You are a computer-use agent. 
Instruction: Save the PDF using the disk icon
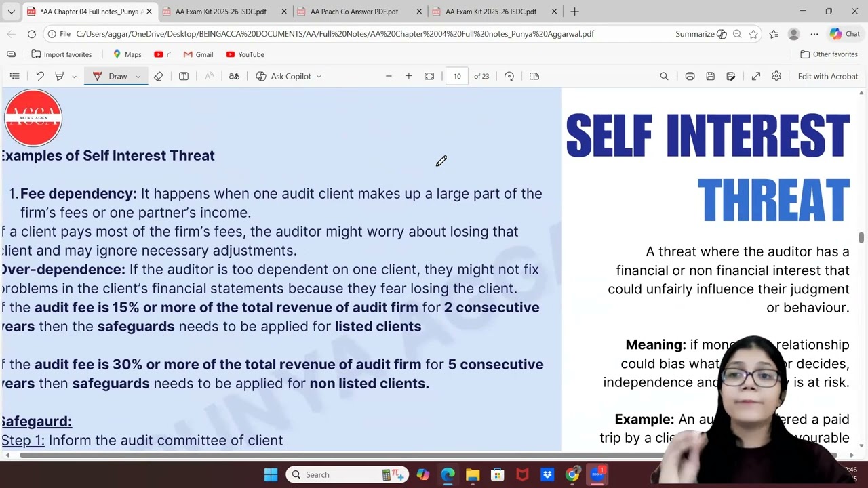click(x=710, y=76)
